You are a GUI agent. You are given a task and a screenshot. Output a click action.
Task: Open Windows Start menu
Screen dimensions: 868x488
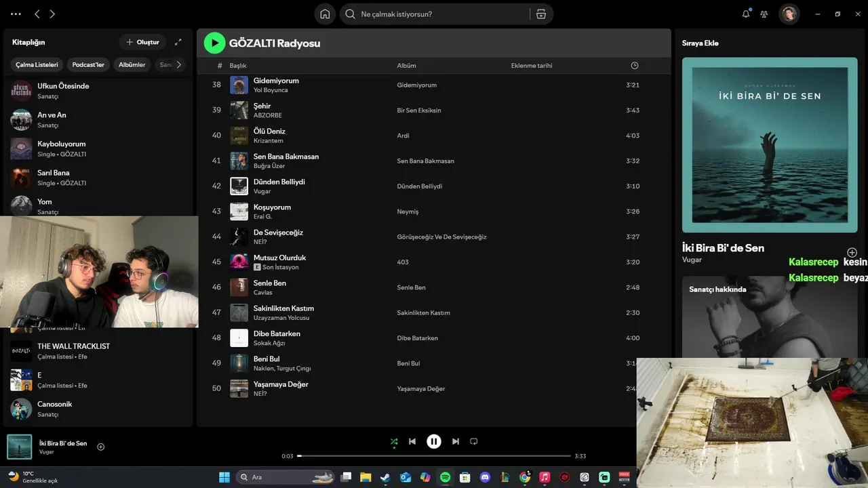coord(224,477)
